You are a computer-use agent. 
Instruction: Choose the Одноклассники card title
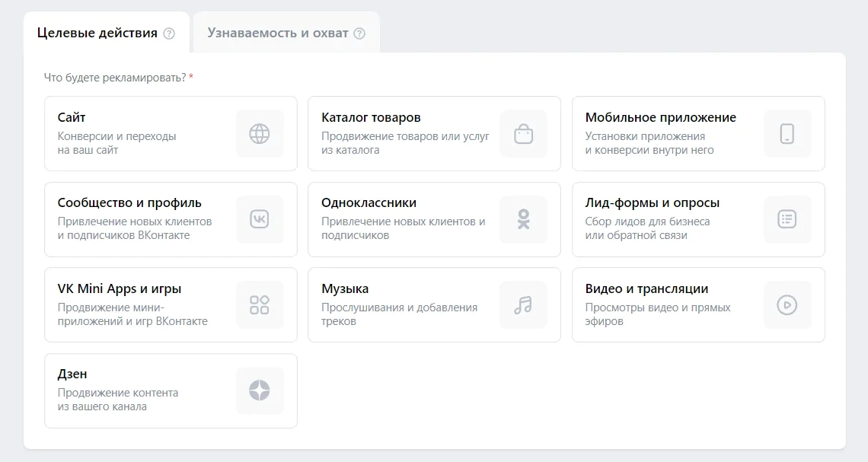coord(369,203)
